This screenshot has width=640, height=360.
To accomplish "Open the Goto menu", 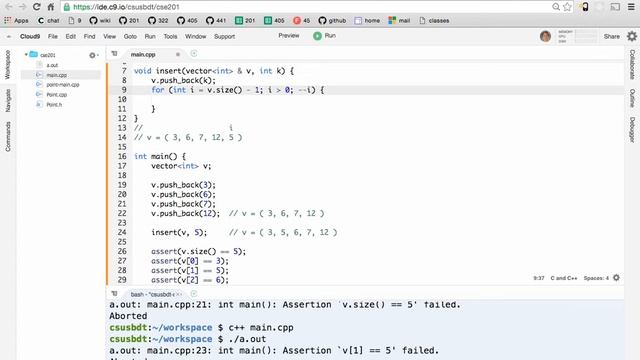I will point(130,36).
